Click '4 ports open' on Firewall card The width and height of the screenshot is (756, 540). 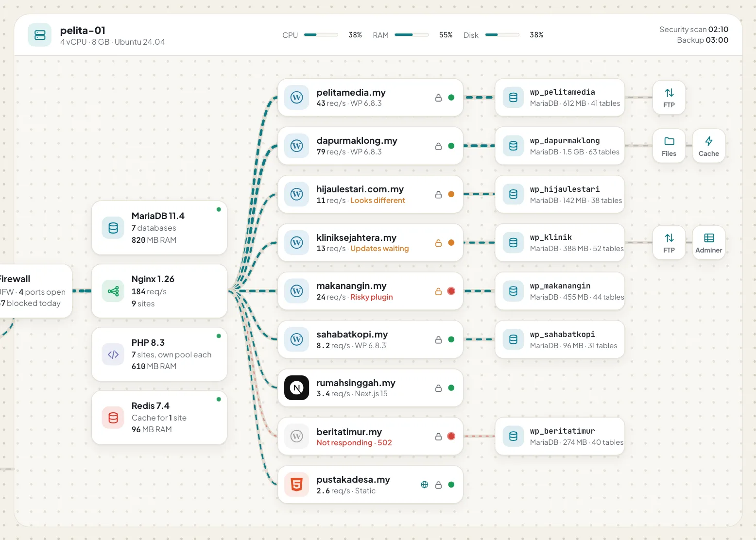[42, 292]
